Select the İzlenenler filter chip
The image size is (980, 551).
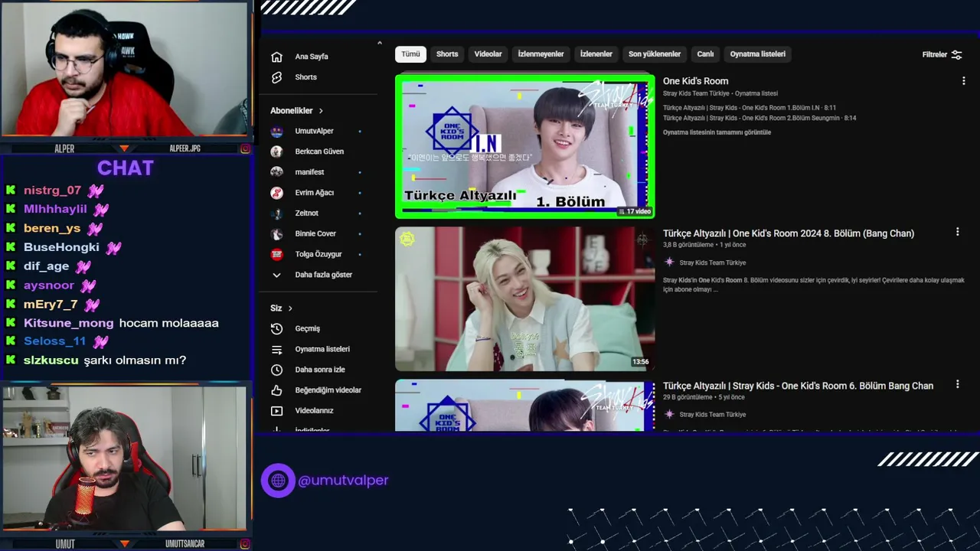tap(596, 54)
